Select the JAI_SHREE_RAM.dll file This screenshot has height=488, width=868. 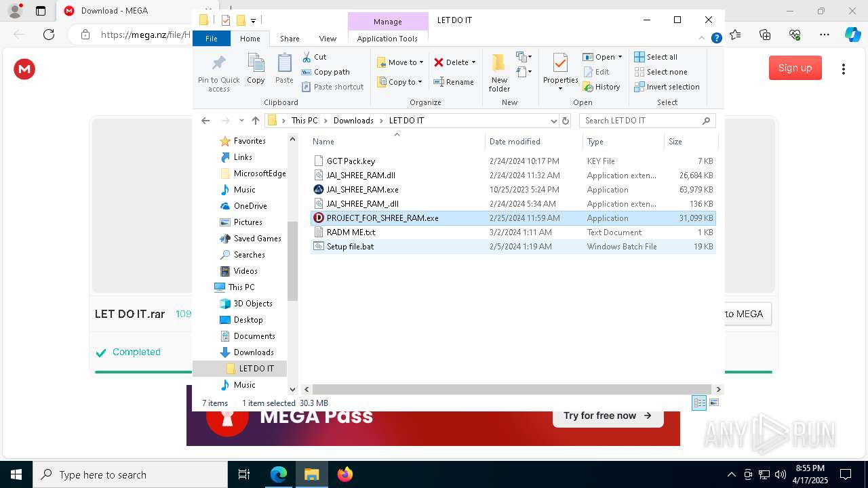pyautogui.click(x=513, y=176)
